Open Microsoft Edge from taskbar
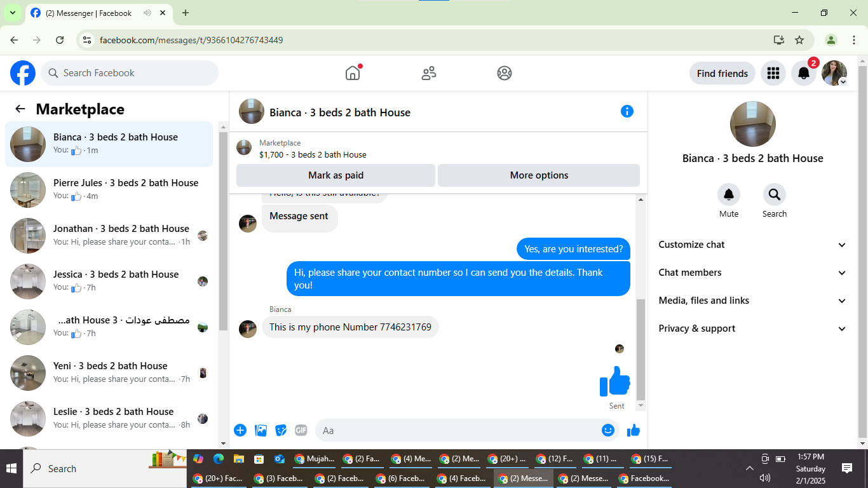The height and width of the screenshot is (488, 868). pos(218,459)
